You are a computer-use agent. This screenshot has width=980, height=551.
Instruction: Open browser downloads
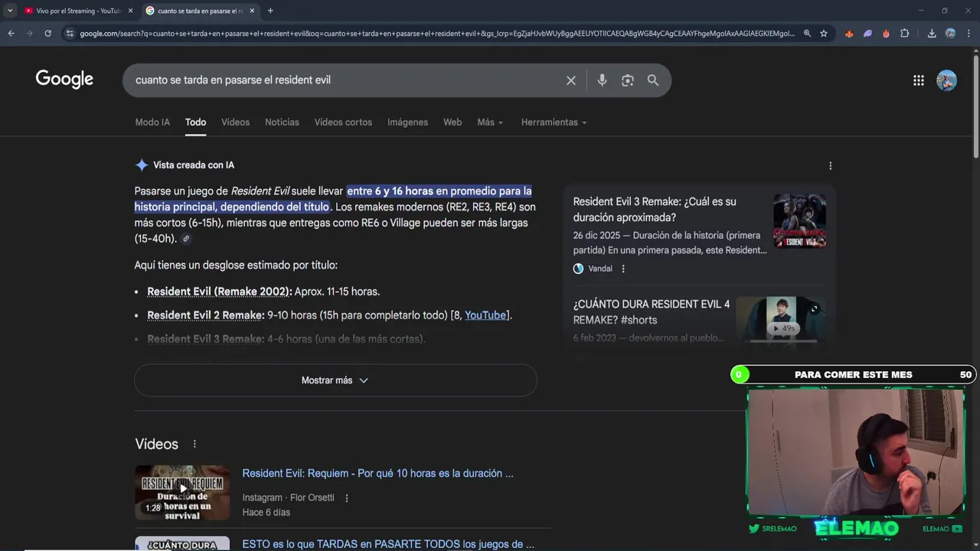(x=932, y=34)
